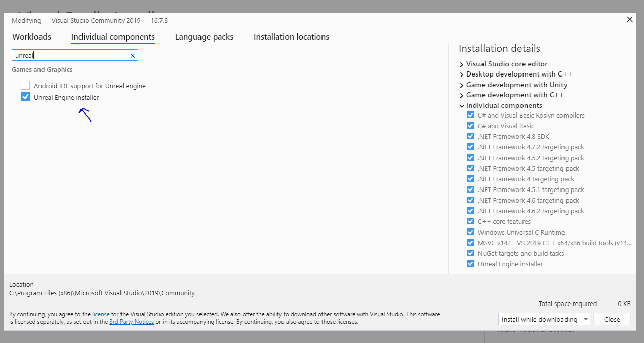644x343 pixels.
Task: Uncheck Windows Universal C Runtime
Action: (x=470, y=232)
